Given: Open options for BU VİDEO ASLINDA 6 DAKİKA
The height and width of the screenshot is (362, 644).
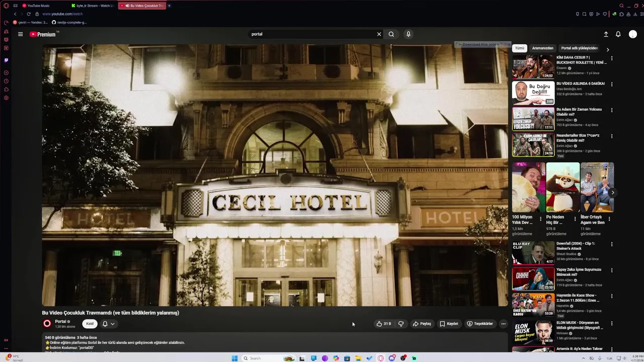Looking at the screenshot, I should (x=612, y=84).
